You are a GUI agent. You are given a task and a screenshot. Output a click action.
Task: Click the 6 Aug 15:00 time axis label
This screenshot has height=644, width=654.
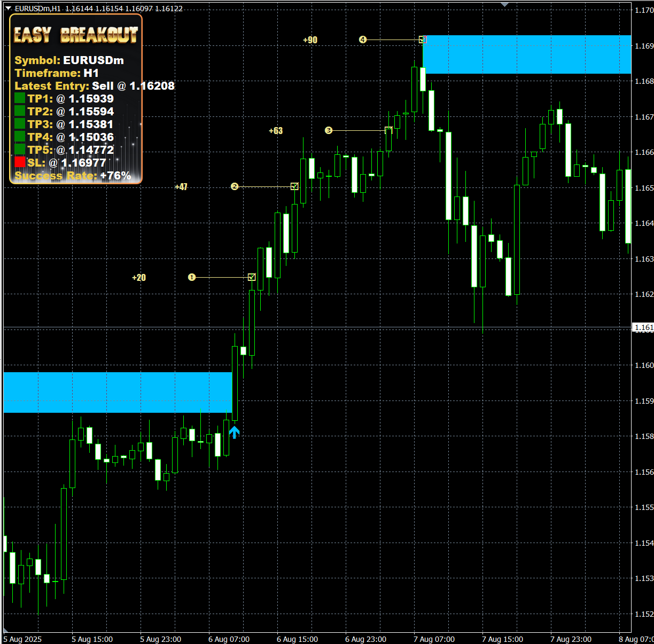[297, 639]
